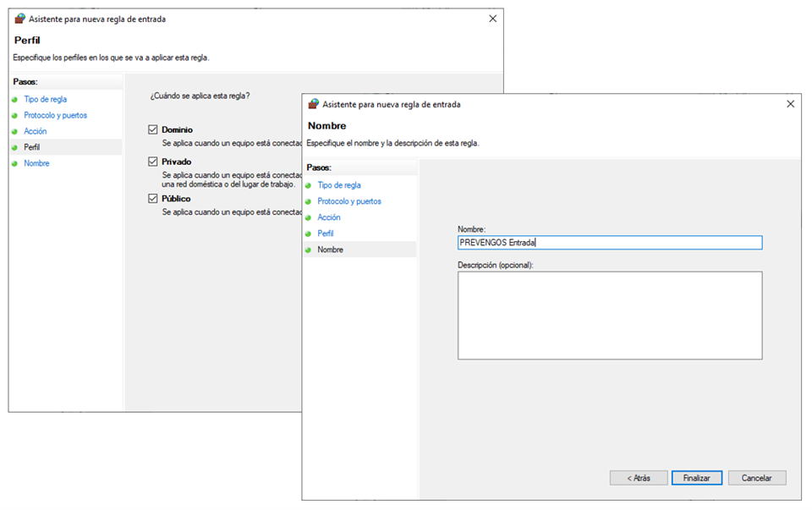This screenshot has height=510, width=812.
Task: Go to 'Acción' step in front wizard
Action: (x=329, y=217)
